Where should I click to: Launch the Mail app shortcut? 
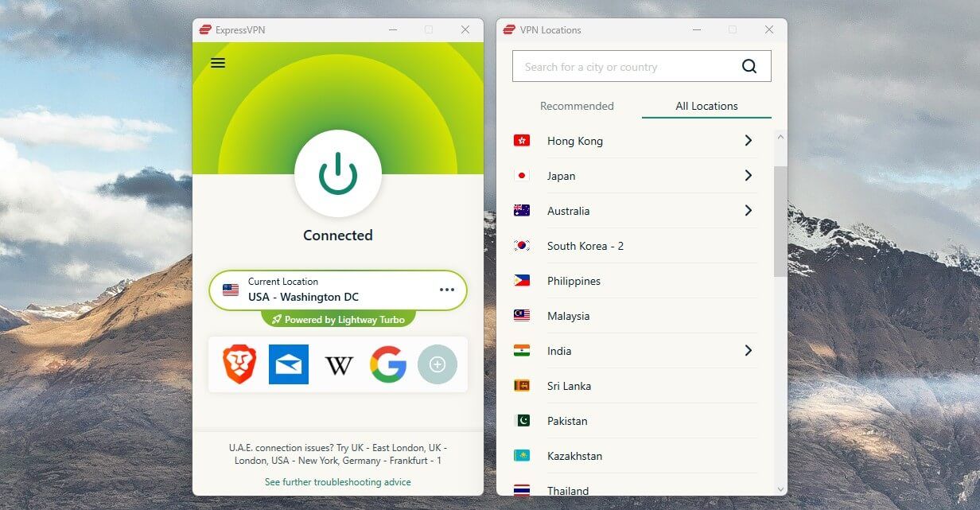click(289, 364)
